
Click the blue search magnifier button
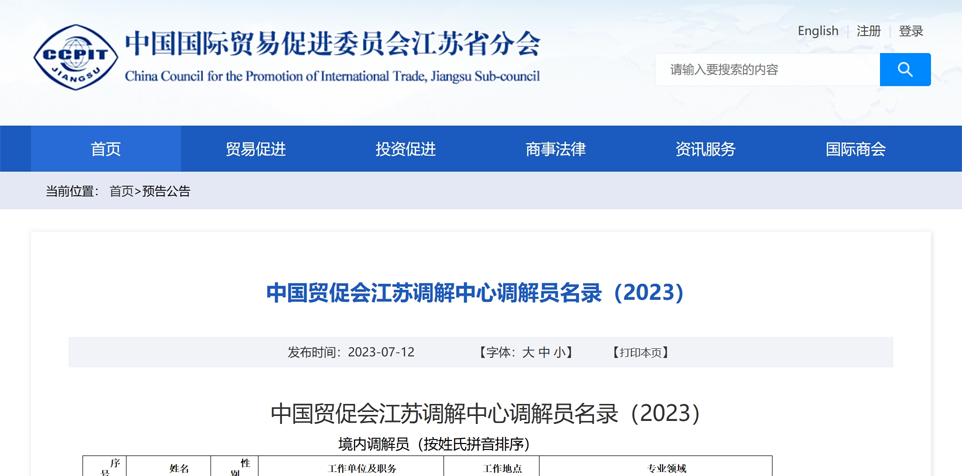[x=905, y=69]
